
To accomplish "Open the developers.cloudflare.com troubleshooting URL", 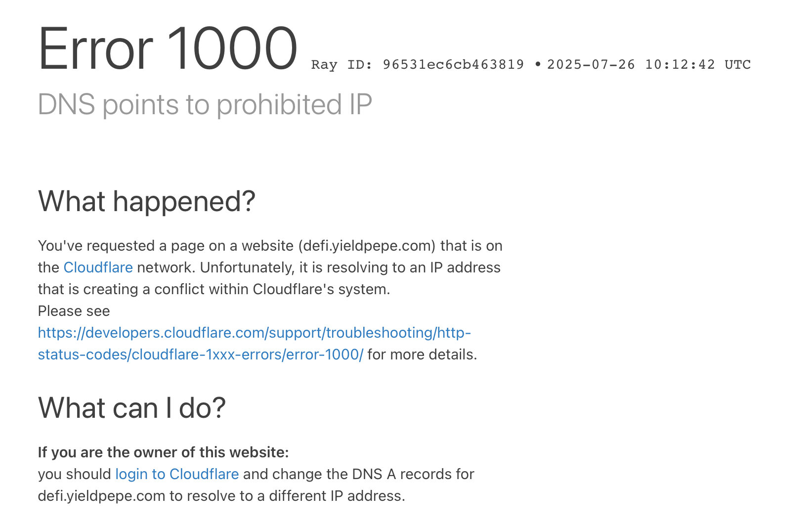I will tap(254, 333).
